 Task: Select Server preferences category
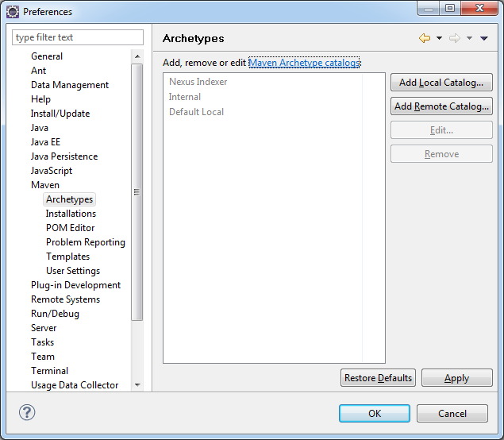(x=44, y=328)
